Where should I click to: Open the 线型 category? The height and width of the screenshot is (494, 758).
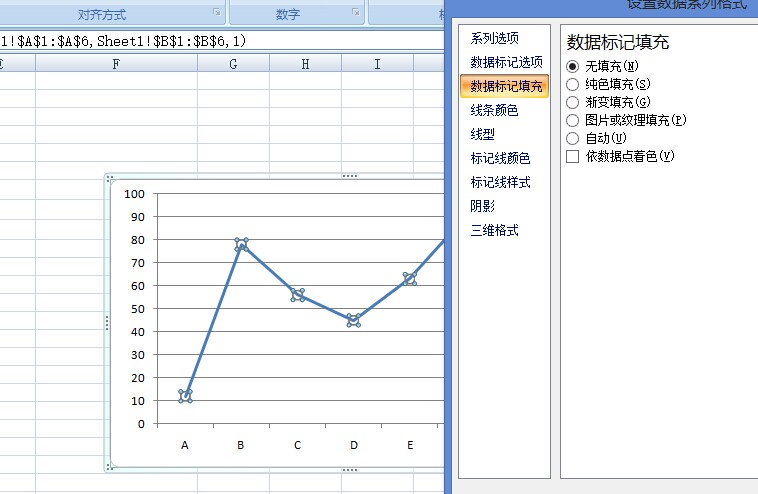(482, 134)
